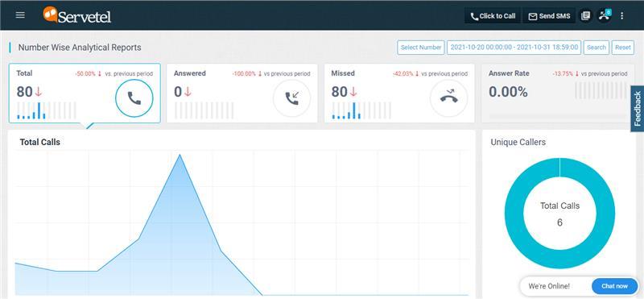The width and height of the screenshot is (644, 299).
Task: Click the Total Calls chart title
Action: (39, 143)
